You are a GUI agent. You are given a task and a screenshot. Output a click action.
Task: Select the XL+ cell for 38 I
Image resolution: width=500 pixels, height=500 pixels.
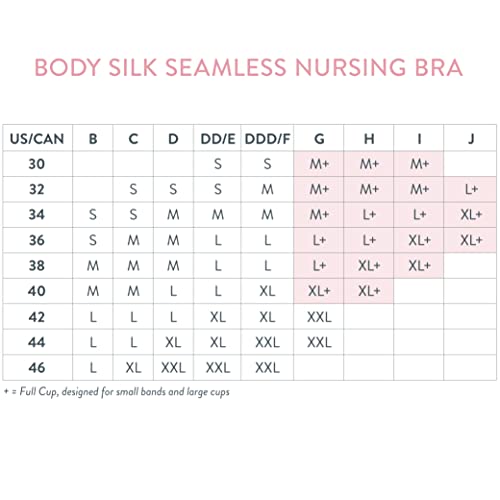pos(419,266)
